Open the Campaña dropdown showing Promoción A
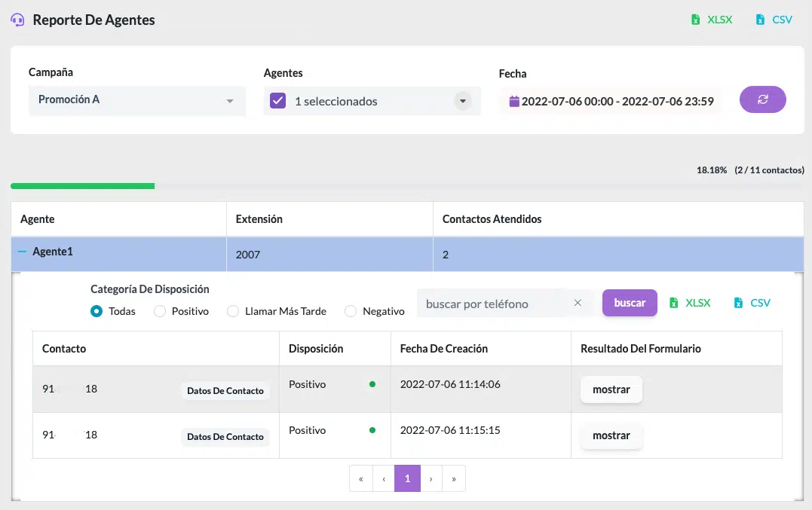 [x=136, y=100]
